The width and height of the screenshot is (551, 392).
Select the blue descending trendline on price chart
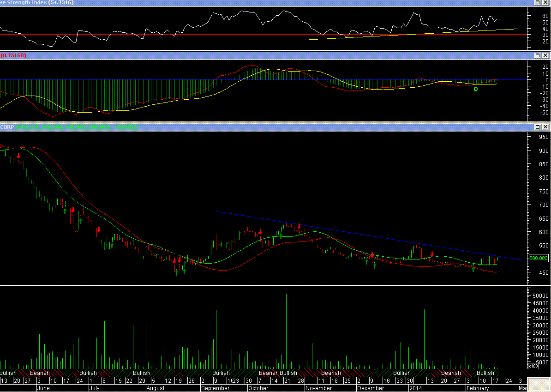(369, 235)
